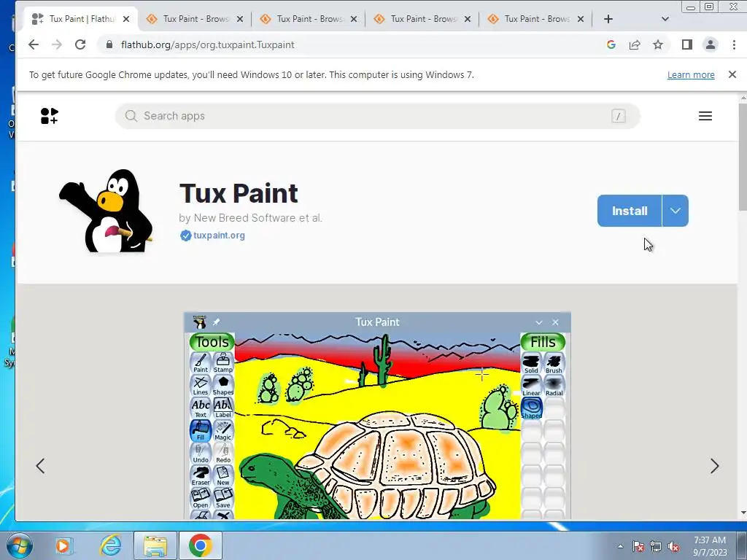
Task: Open the tab search dropdown arrow
Action: [x=665, y=19]
